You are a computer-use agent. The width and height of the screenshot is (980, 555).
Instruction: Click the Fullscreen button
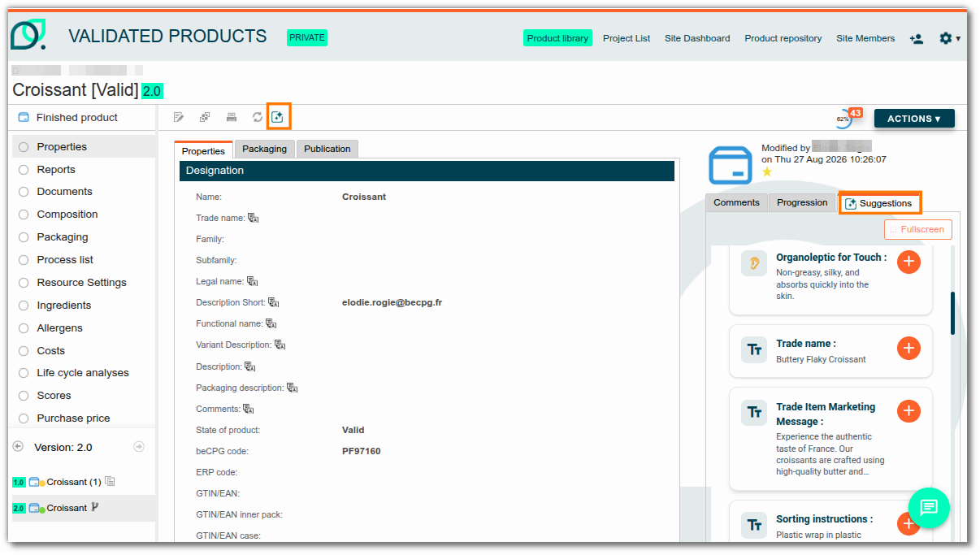[x=918, y=229]
